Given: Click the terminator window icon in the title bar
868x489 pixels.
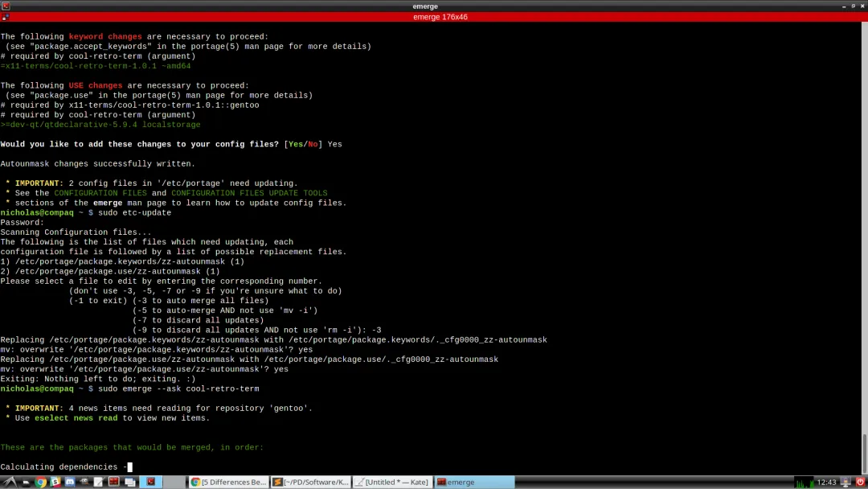Looking at the screenshot, I should pyautogui.click(x=6, y=6).
